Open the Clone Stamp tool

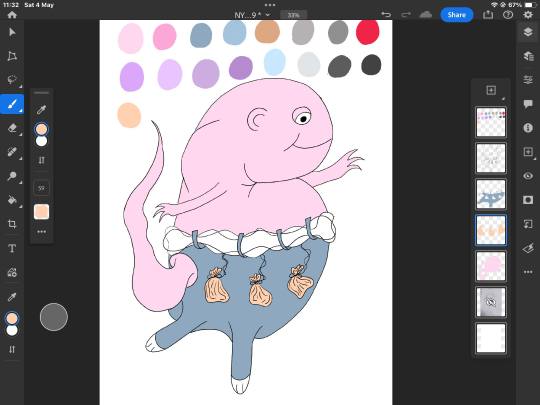pyautogui.click(x=12, y=176)
